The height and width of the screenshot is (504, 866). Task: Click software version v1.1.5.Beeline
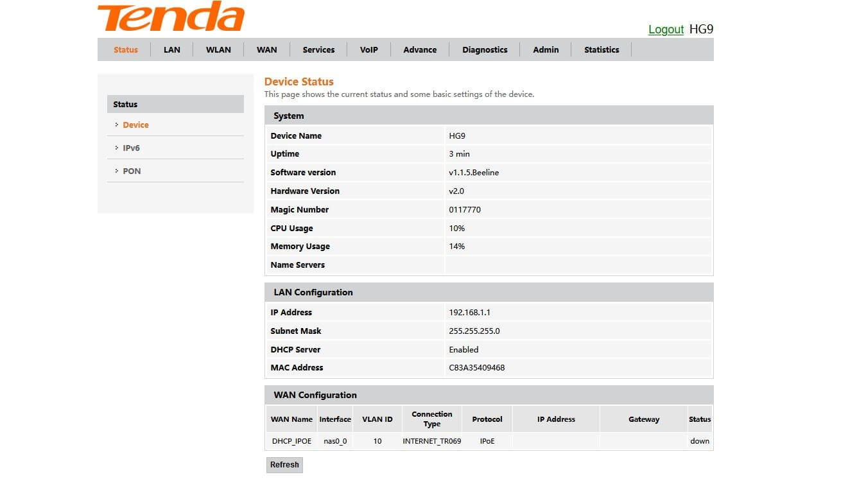474,173
